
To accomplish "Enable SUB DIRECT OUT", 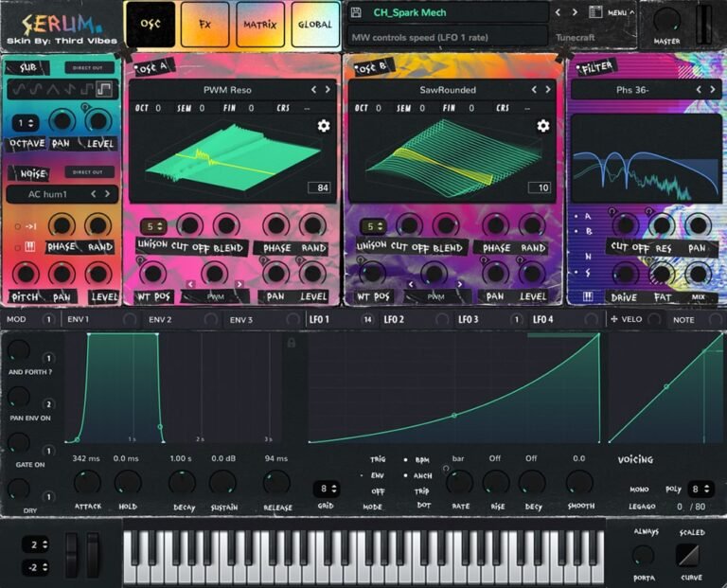I will coord(88,68).
